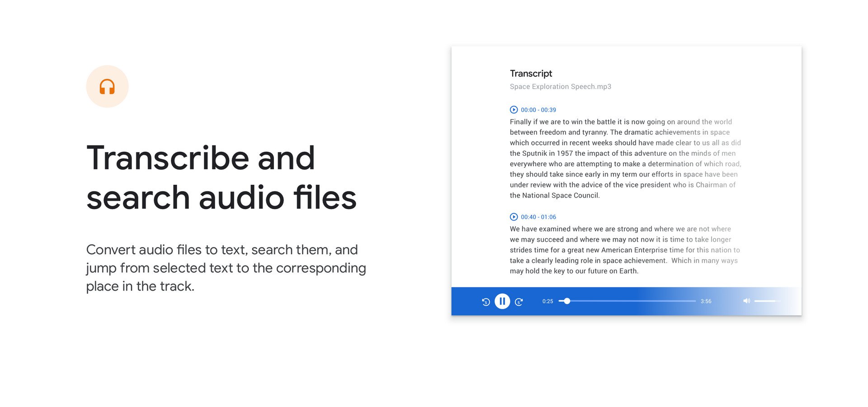Viewport: 868px width, 407px height.
Task: Click the heading Transcribe and search audio files
Action: [221, 177]
